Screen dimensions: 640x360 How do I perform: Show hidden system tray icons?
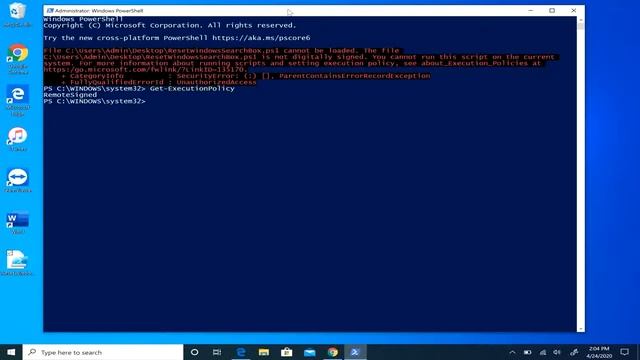tap(512, 352)
